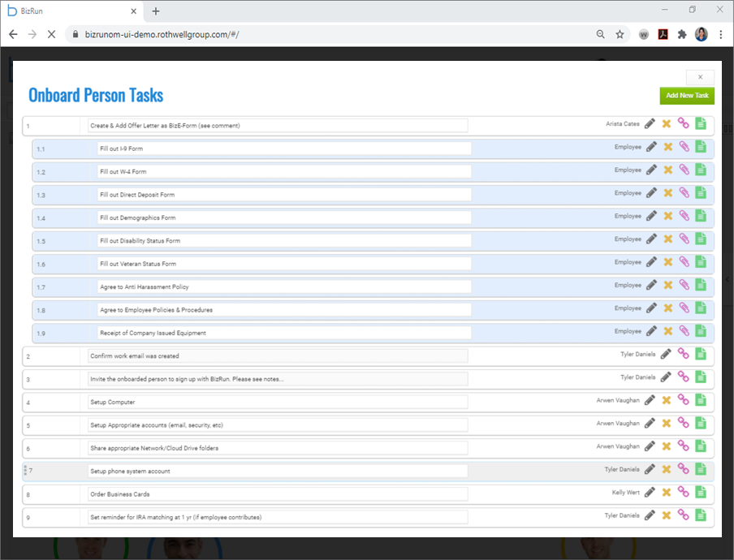
Task: Open green document icon for task 1
Action: tap(701, 124)
